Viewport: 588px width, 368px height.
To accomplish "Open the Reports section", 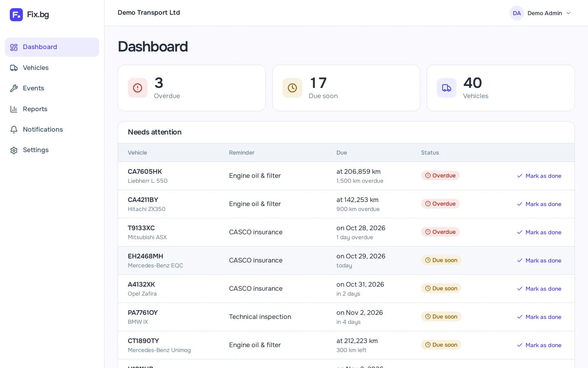I will 52,109.
